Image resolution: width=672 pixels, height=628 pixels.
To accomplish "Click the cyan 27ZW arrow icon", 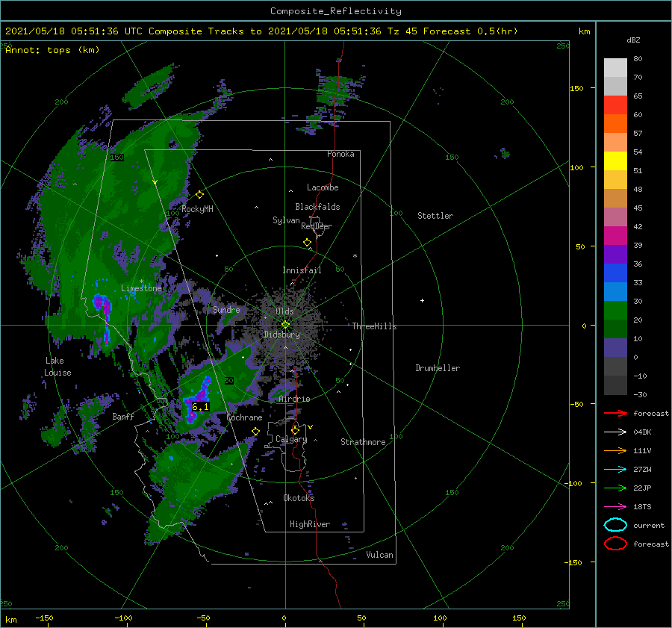I will [615, 470].
